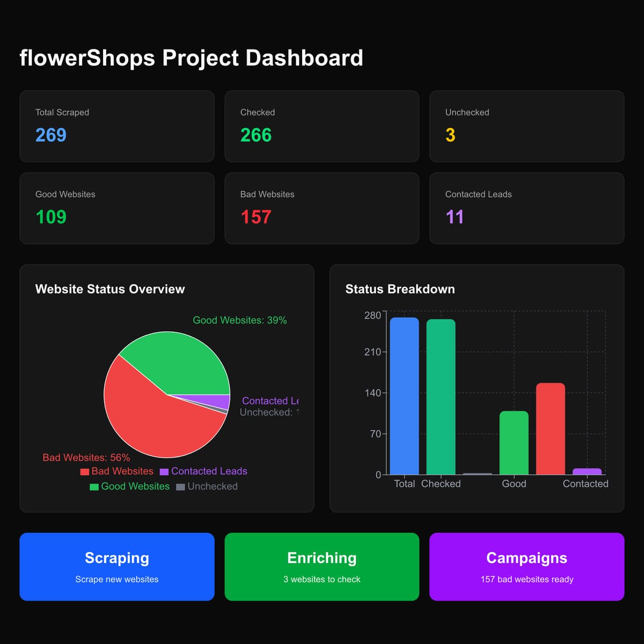The image size is (644, 644).
Task: Click the Campaigns card button
Action: tap(526, 566)
